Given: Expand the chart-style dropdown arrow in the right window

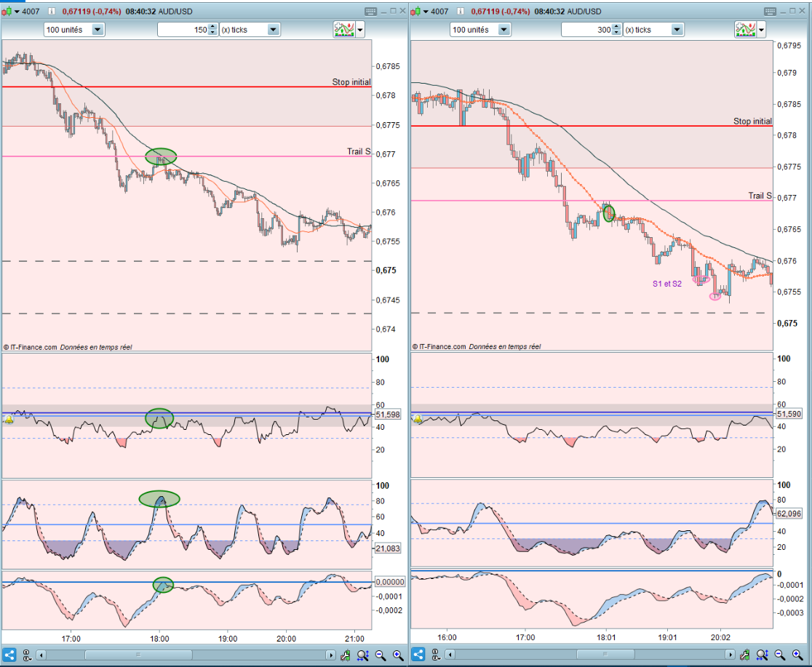Looking at the screenshot, I should [x=426, y=12].
